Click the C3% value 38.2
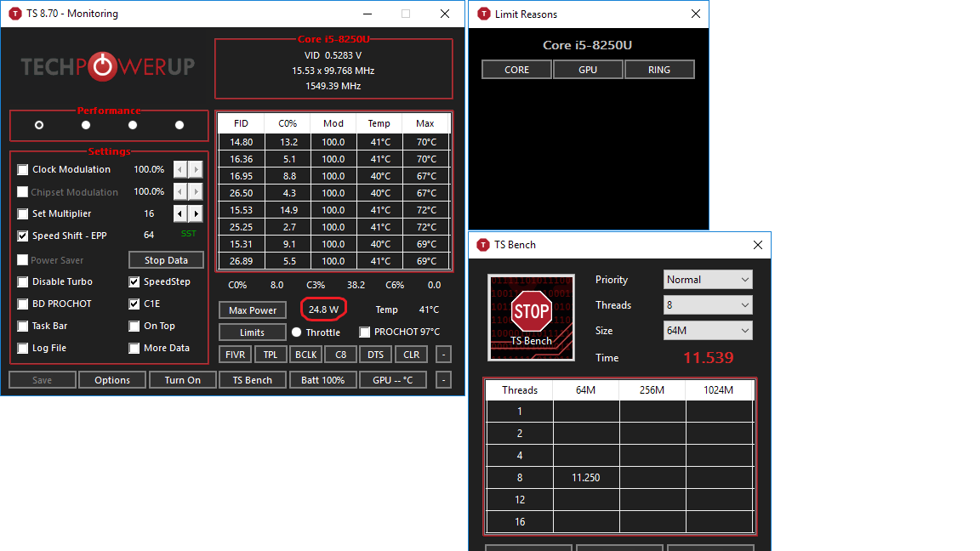The width and height of the screenshot is (980, 551). coord(356,285)
